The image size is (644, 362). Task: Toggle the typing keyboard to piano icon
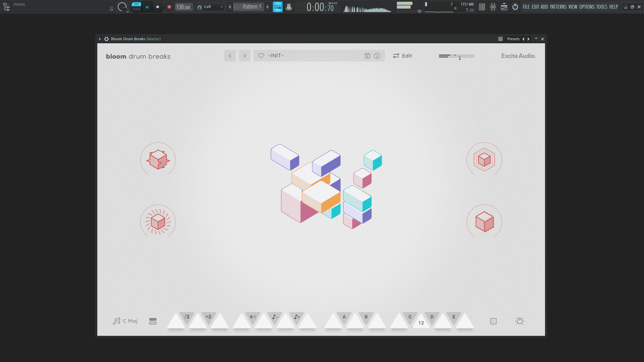click(278, 7)
